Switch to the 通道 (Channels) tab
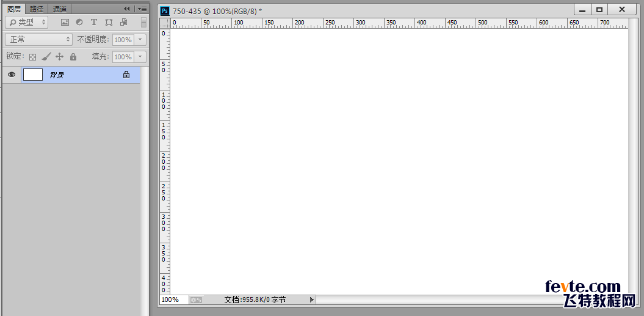This screenshot has width=644, height=316. [60, 9]
